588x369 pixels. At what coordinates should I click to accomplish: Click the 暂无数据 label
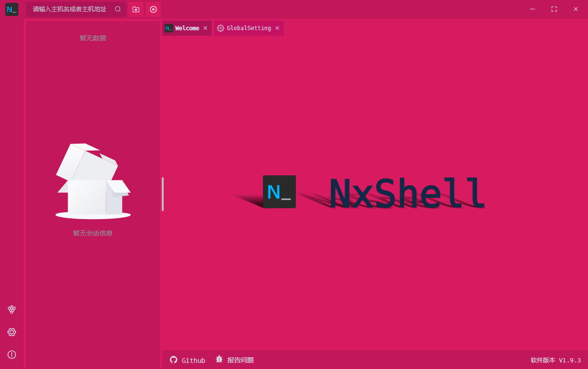pyautogui.click(x=93, y=38)
